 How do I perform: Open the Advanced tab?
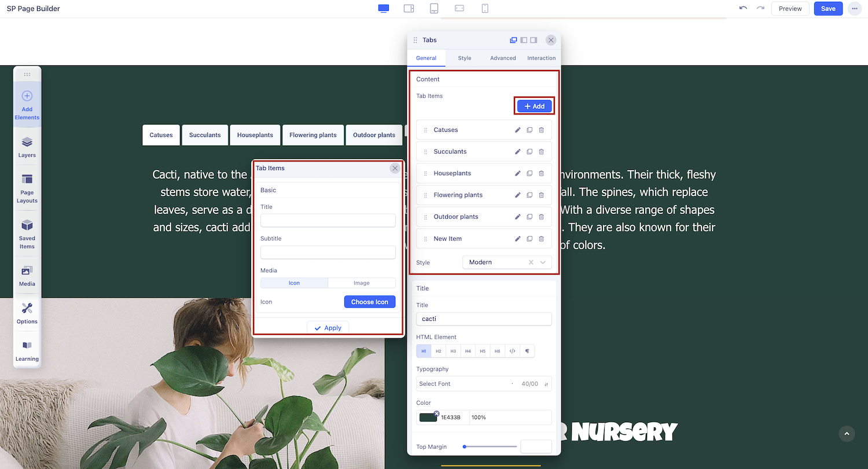click(503, 58)
